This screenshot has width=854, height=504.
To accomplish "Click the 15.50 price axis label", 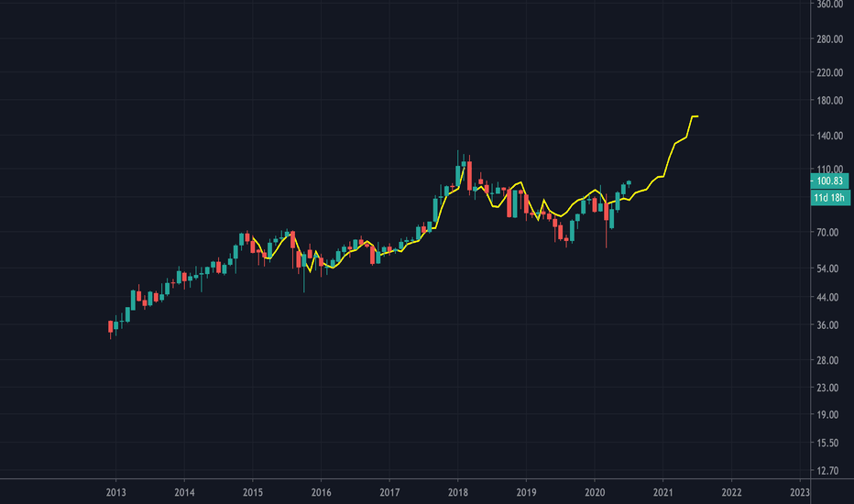I will [827, 443].
